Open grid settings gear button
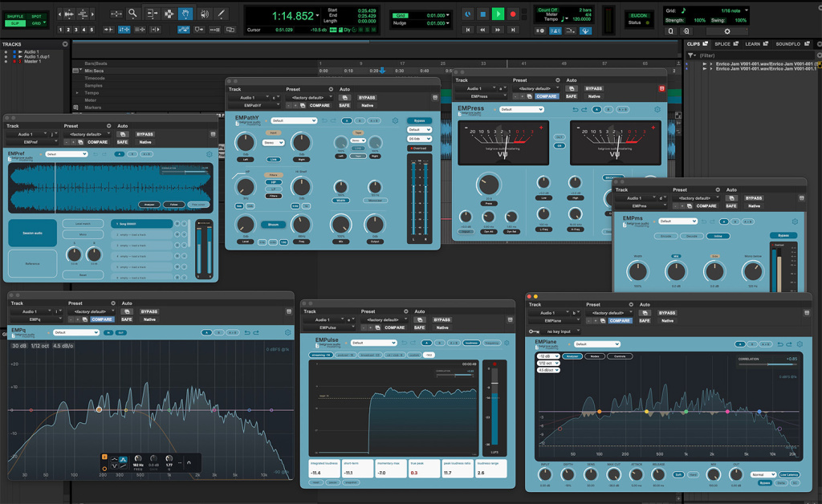Image resolution: width=822 pixels, height=504 pixels. click(x=726, y=31)
